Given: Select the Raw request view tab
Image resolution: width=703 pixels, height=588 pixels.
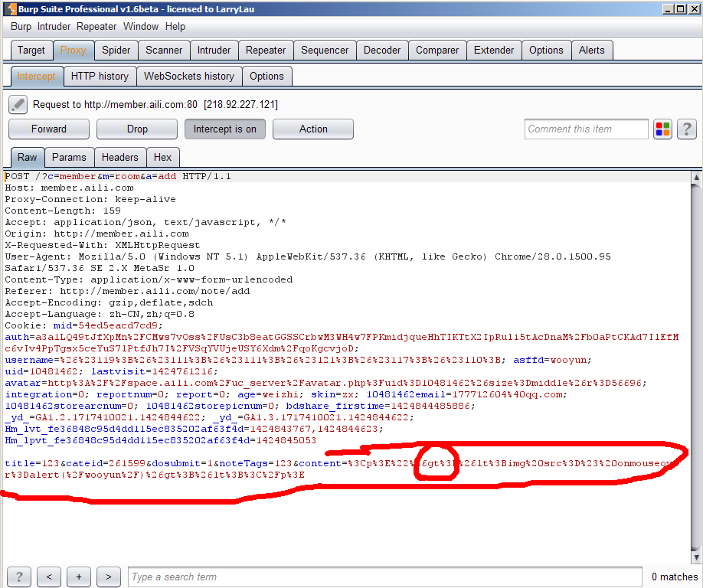Looking at the screenshot, I should pos(27,157).
